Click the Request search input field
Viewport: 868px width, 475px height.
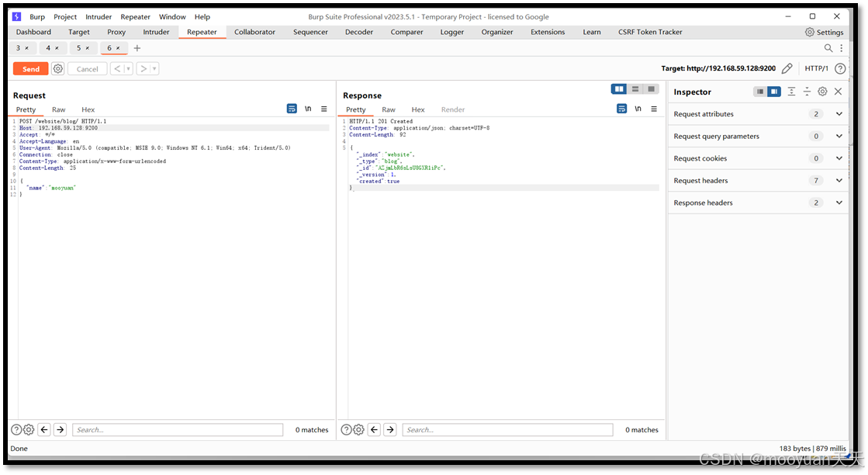tap(178, 430)
